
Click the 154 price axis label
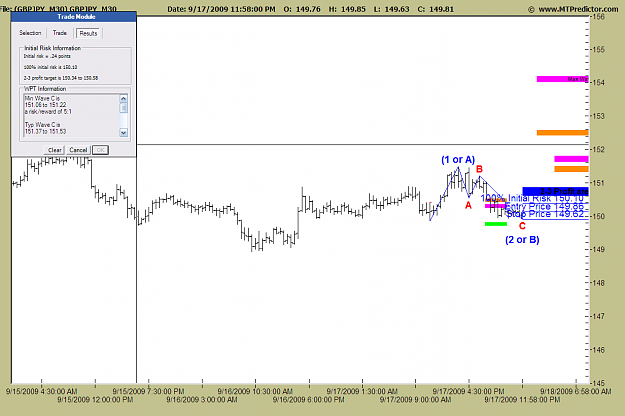point(598,82)
